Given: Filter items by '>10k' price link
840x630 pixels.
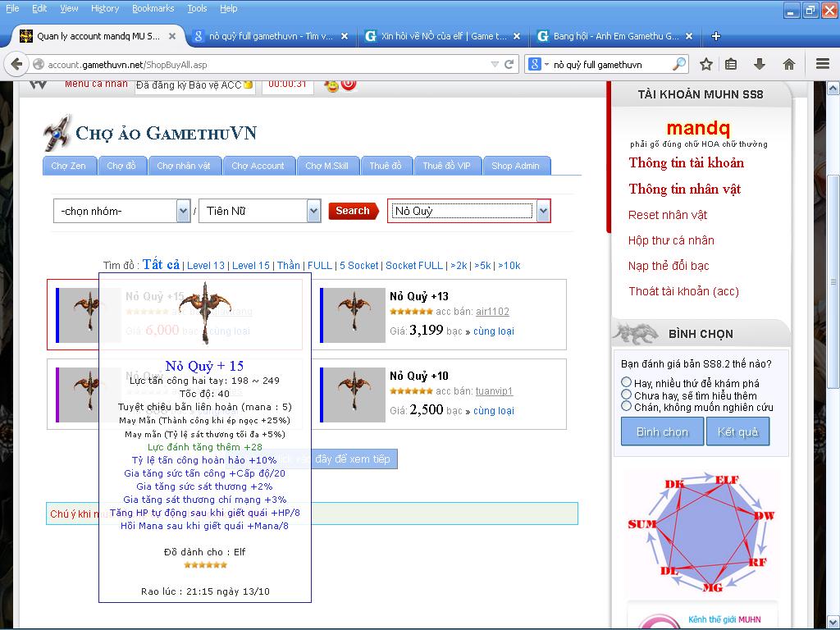Looking at the screenshot, I should click(509, 266).
